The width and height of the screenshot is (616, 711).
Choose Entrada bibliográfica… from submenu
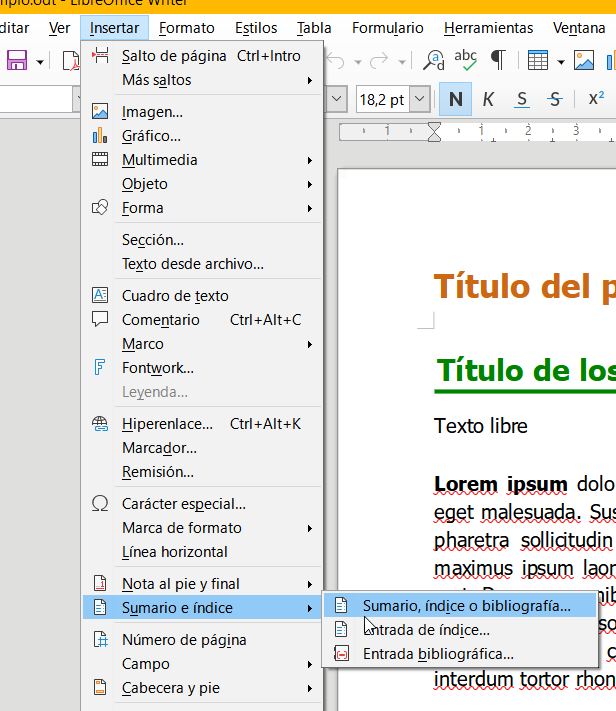[x=438, y=654]
